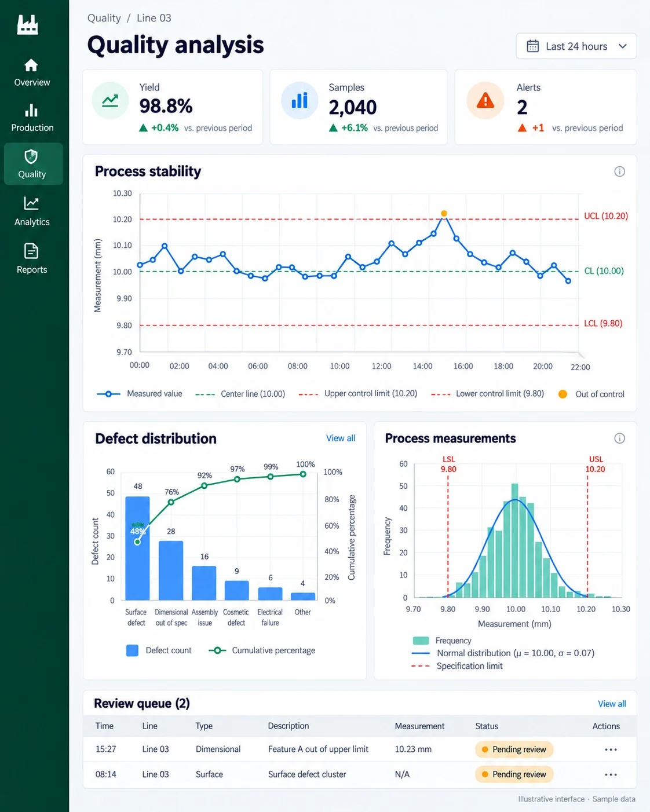Click the calendar icon in date selector
This screenshot has height=812, width=650.
tap(532, 46)
